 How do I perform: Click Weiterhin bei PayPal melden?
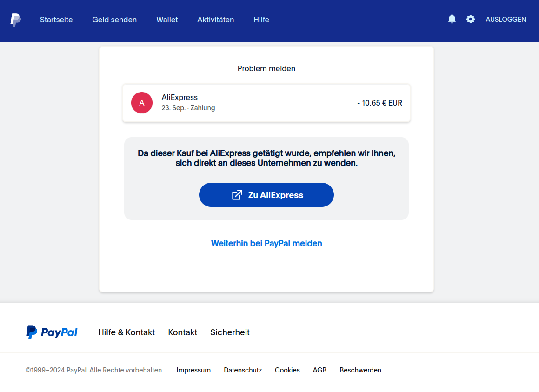click(266, 244)
